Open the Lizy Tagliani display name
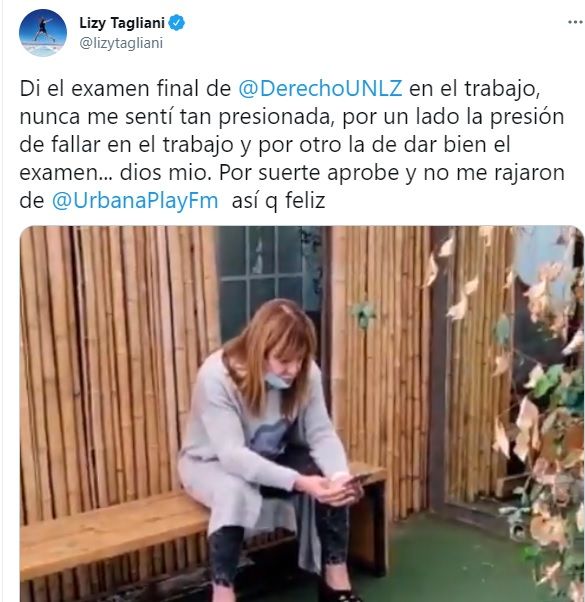The height and width of the screenshot is (602, 585). pyautogui.click(x=122, y=23)
